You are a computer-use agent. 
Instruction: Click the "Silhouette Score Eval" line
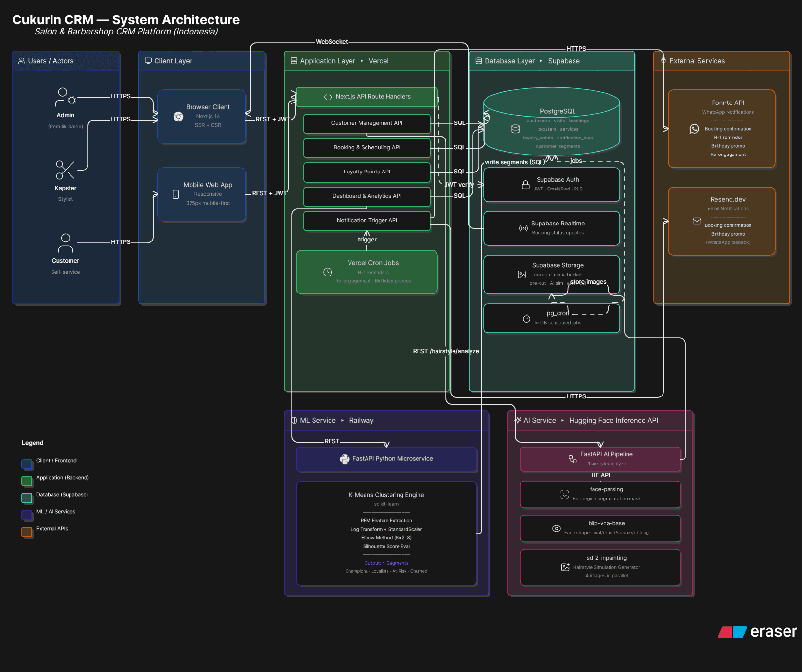pyautogui.click(x=386, y=547)
